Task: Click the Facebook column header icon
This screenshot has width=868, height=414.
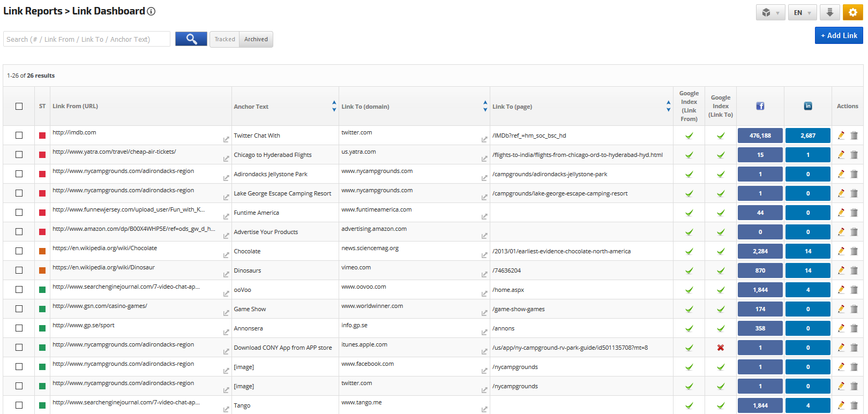Action: [x=760, y=106]
